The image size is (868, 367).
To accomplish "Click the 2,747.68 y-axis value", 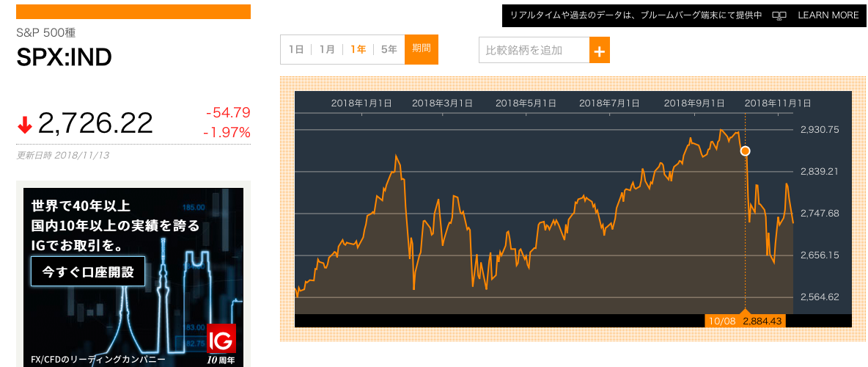I will (820, 214).
